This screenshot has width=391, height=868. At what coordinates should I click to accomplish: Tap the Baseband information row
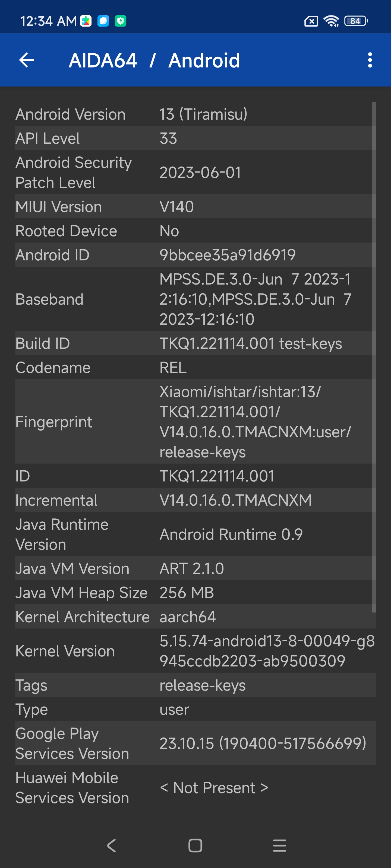195,299
